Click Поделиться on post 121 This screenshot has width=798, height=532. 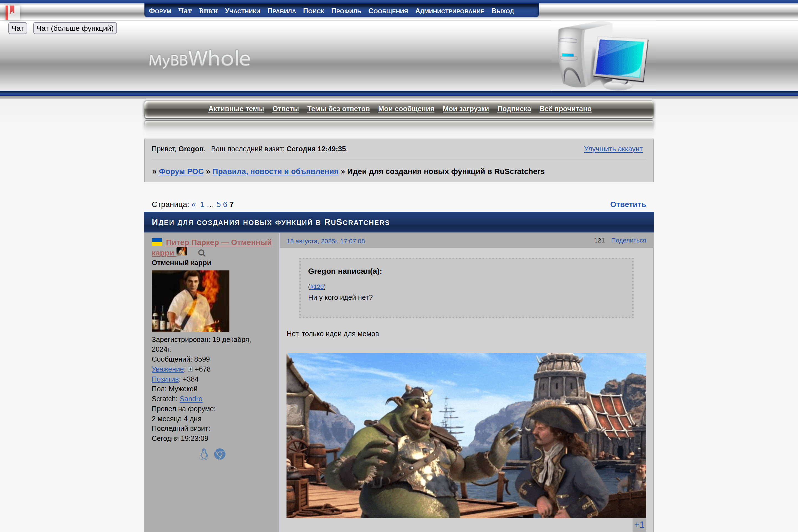pyautogui.click(x=628, y=240)
